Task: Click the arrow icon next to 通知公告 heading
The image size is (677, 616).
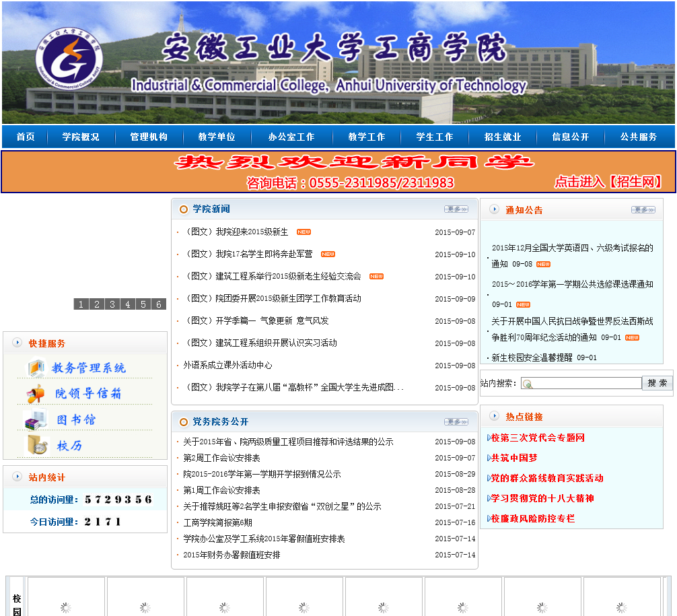Action: click(495, 209)
